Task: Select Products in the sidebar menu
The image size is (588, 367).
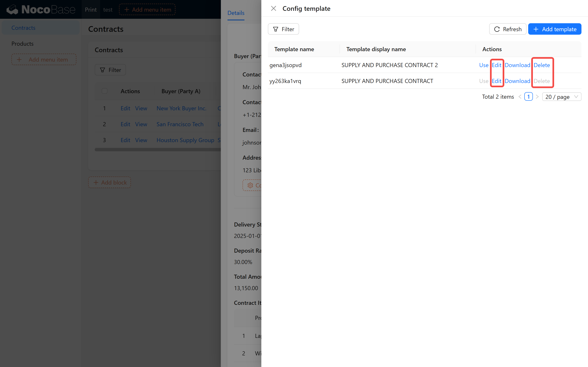Action: click(x=22, y=44)
